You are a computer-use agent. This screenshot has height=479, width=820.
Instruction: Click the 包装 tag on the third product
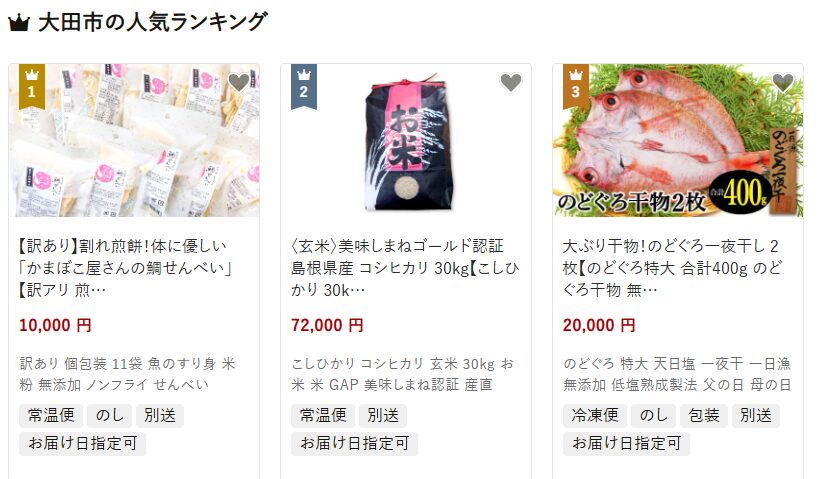[x=704, y=415]
